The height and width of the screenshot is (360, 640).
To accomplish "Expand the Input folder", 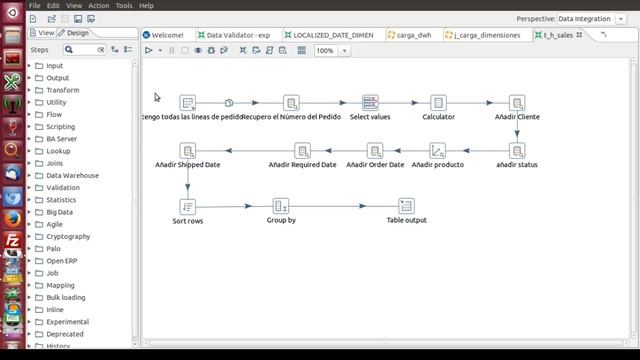I will [x=29, y=66].
